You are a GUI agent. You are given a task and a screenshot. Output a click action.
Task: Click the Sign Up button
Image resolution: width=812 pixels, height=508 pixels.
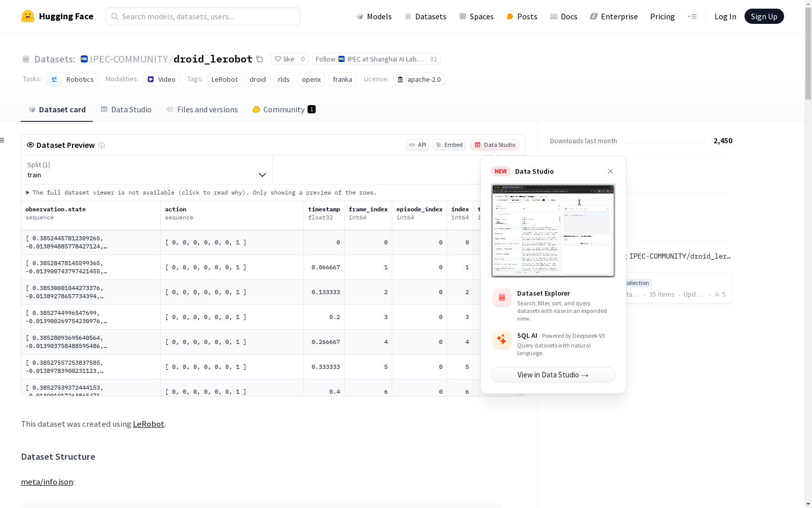click(764, 16)
